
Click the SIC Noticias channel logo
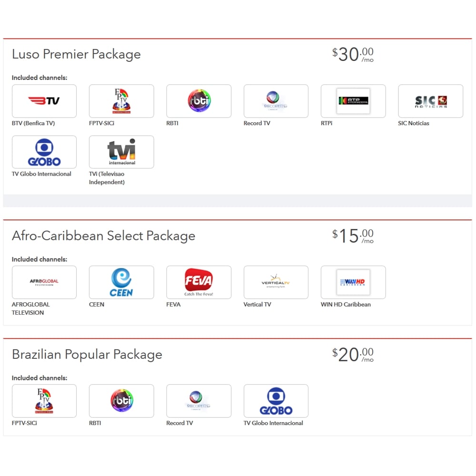click(430, 101)
